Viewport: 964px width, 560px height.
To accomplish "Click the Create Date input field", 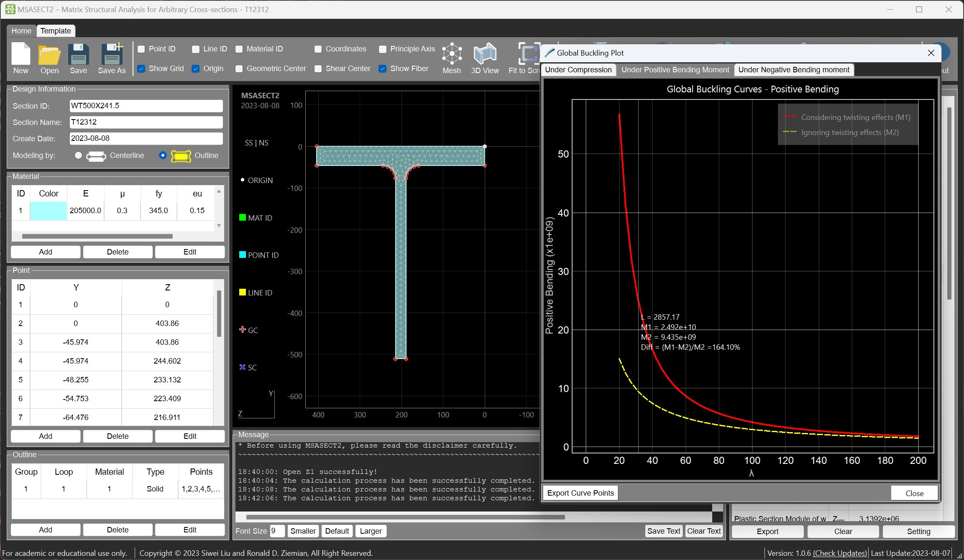I will click(x=146, y=138).
